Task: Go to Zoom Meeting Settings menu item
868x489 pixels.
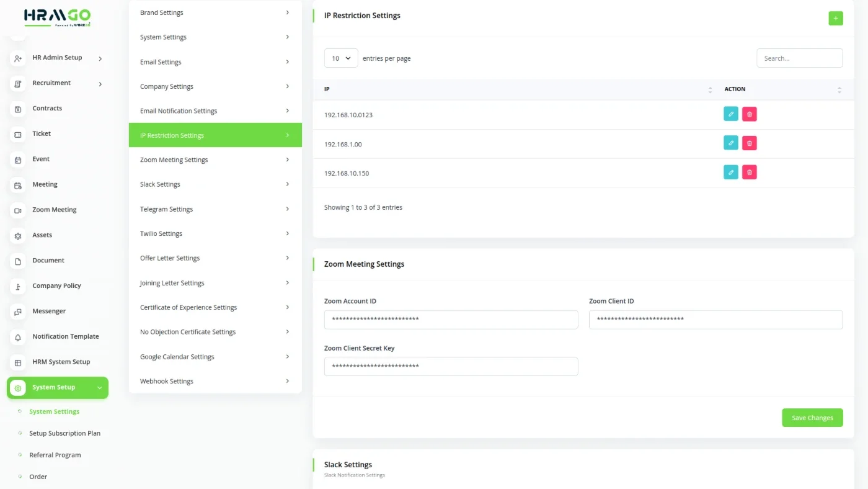Action: (x=215, y=160)
